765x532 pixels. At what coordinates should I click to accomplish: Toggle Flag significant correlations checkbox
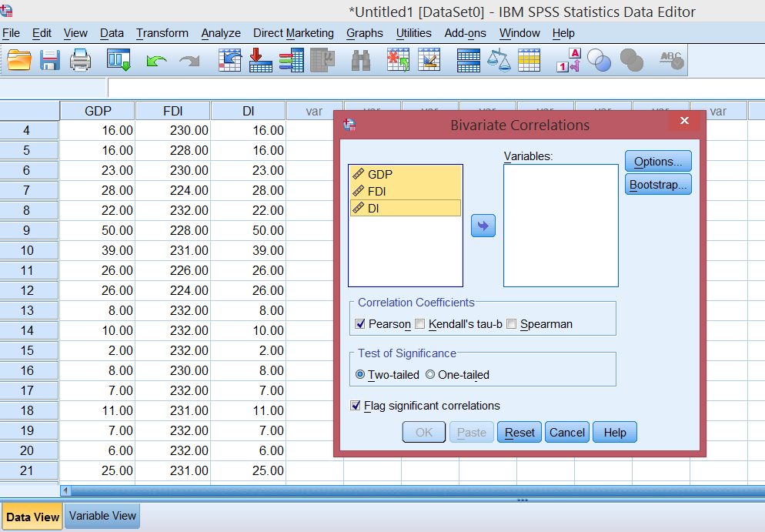tap(356, 406)
